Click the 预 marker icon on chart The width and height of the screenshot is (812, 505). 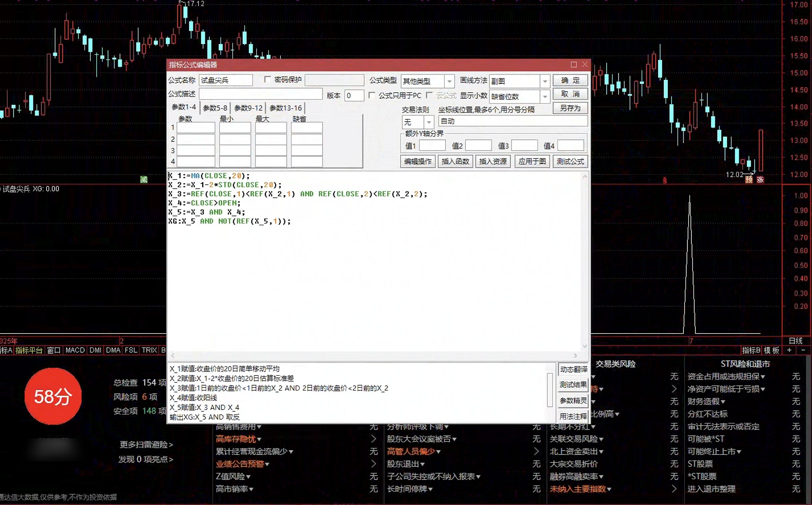pyautogui.click(x=749, y=179)
